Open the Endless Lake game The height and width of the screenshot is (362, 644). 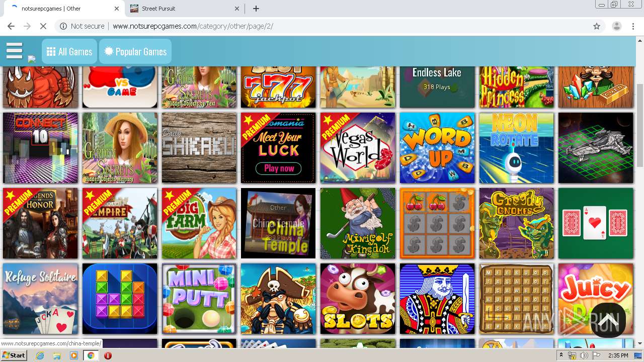[437, 86]
